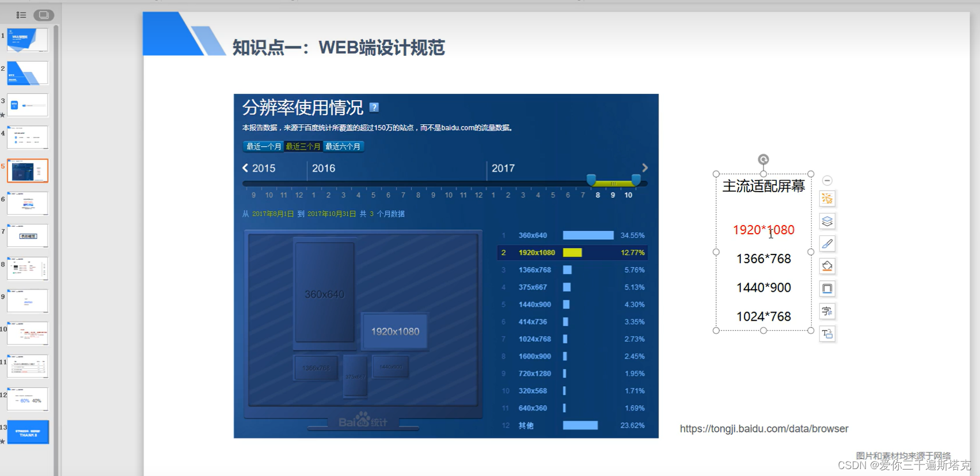980x476 pixels.
Task: Collapse the floating toolbar with the minus icon
Action: [x=827, y=181]
